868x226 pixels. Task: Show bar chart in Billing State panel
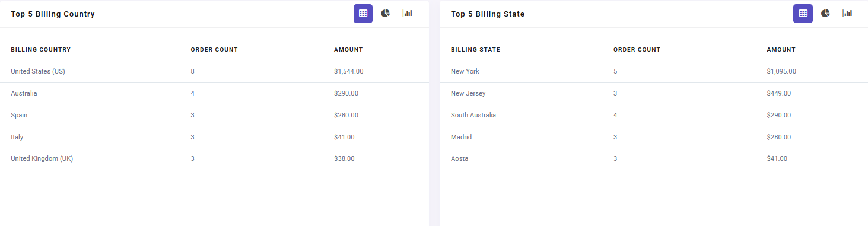pos(847,14)
